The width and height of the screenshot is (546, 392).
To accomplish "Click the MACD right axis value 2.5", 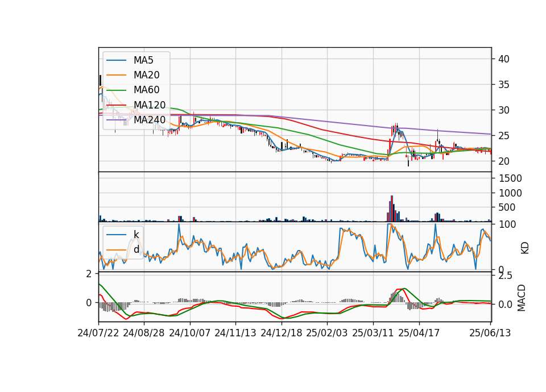I will (x=506, y=276).
